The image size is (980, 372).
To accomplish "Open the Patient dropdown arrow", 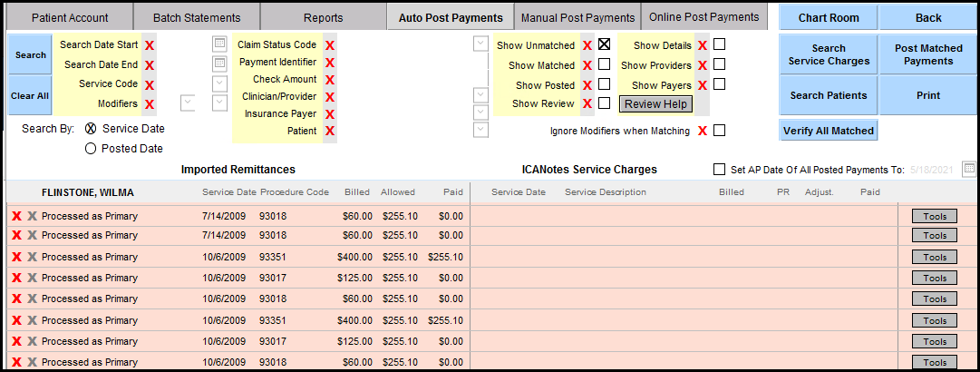I will tap(480, 130).
